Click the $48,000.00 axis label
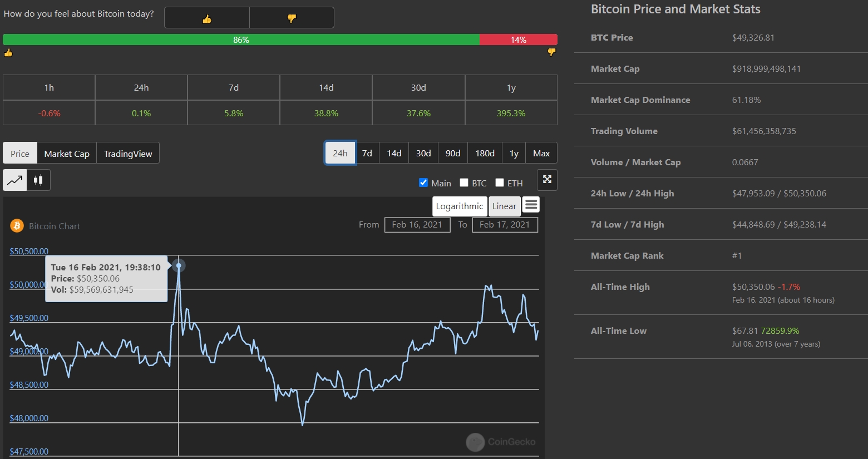The width and height of the screenshot is (868, 459). tap(29, 418)
